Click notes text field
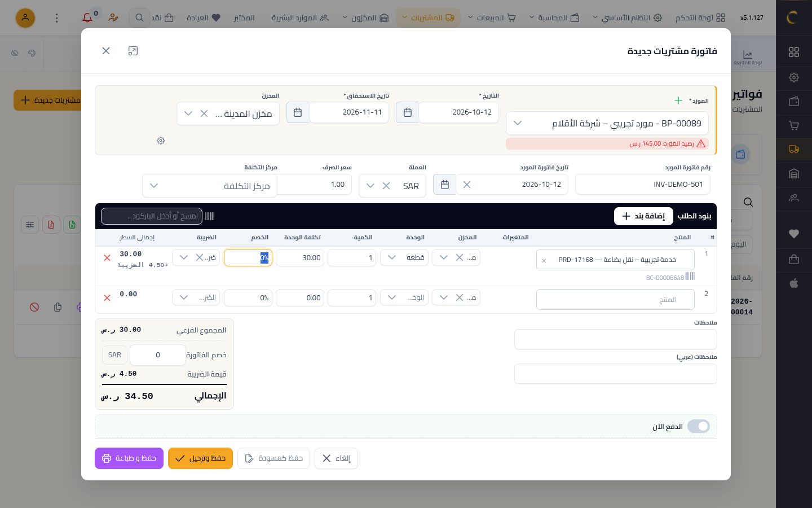The width and height of the screenshot is (812, 508). 616,339
